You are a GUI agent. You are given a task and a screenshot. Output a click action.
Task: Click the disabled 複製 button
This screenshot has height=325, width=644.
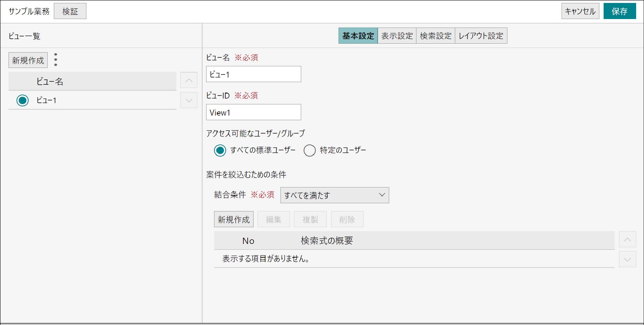[x=310, y=219]
